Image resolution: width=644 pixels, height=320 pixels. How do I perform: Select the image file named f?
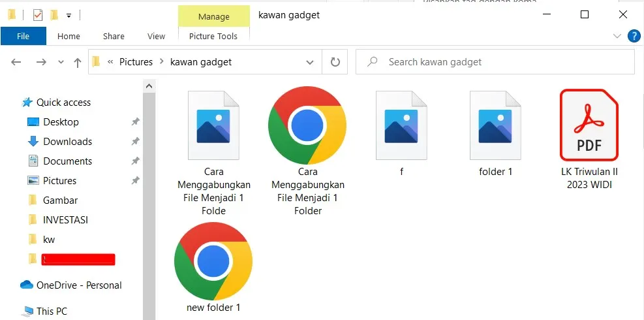(401, 133)
